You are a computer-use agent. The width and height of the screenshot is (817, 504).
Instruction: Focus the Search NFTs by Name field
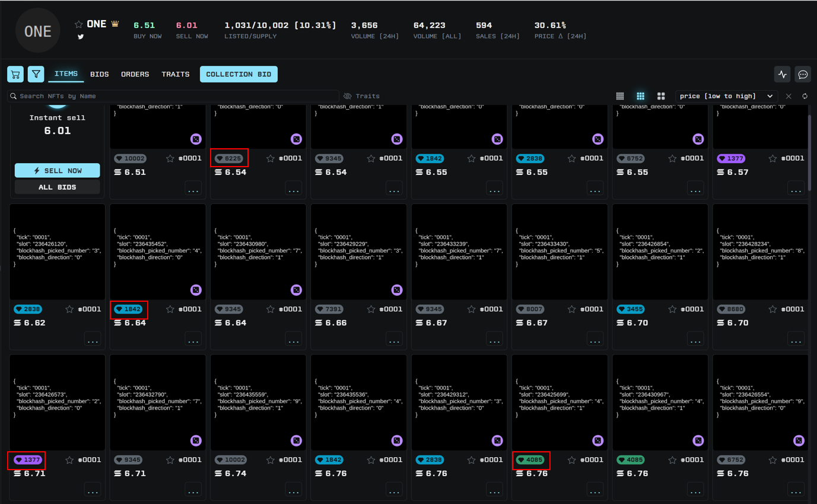tap(172, 96)
